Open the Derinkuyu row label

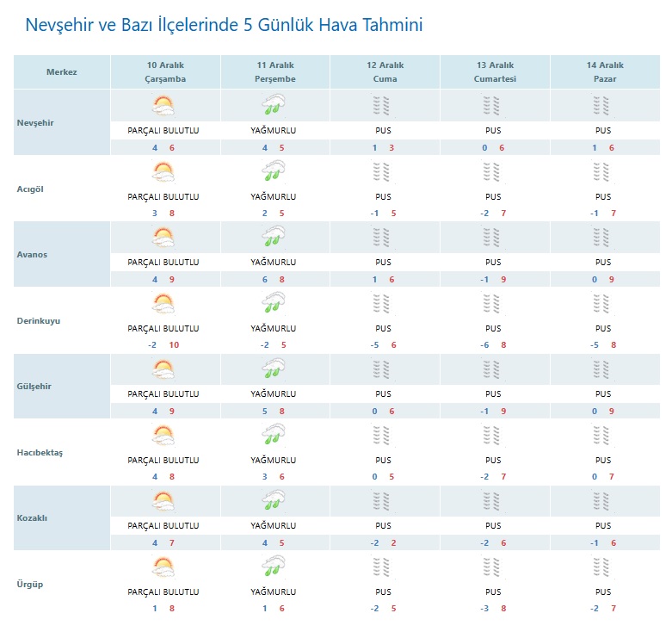39,320
